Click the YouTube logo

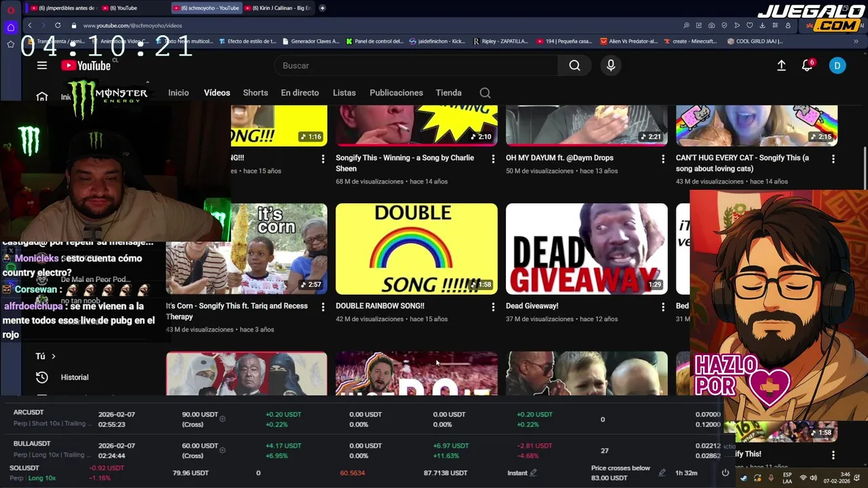point(85,66)
